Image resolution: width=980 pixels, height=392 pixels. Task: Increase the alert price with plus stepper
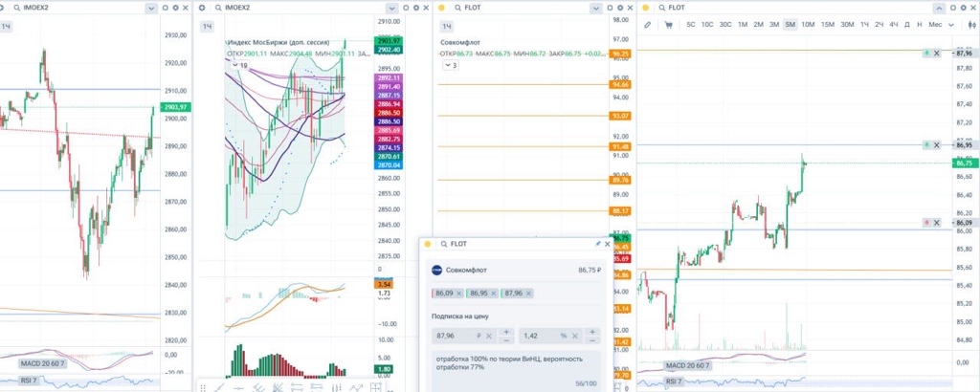coord(506,332)
